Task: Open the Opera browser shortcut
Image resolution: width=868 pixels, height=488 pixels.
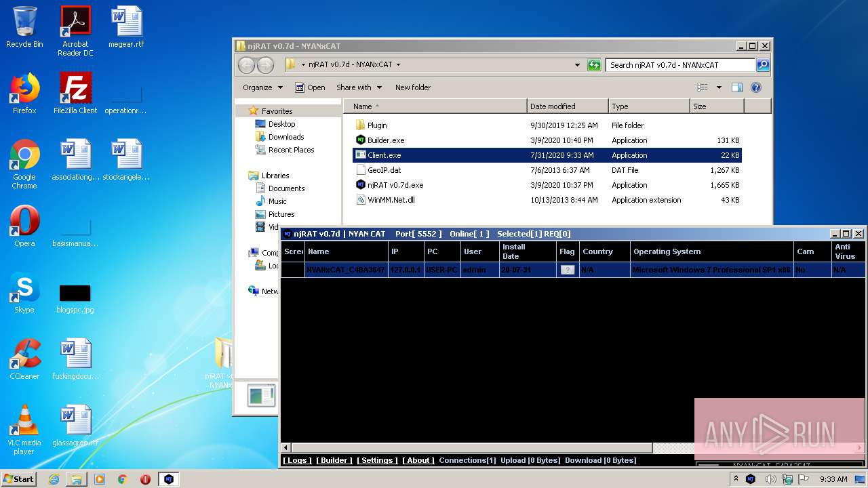Action: (x=24, y=226)
